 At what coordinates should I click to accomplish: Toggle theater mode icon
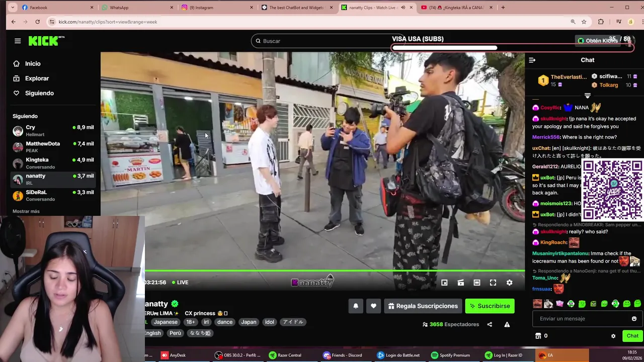point(476,283)
